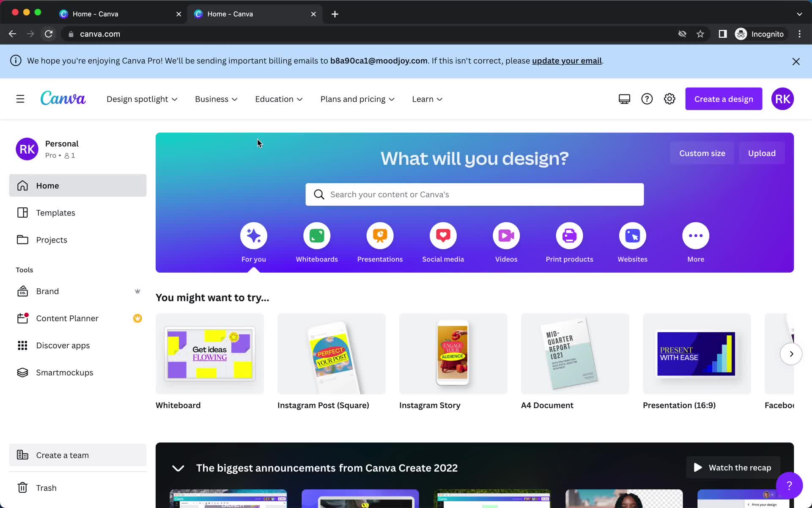Open Brand in the sidebar

pos(78,291)
